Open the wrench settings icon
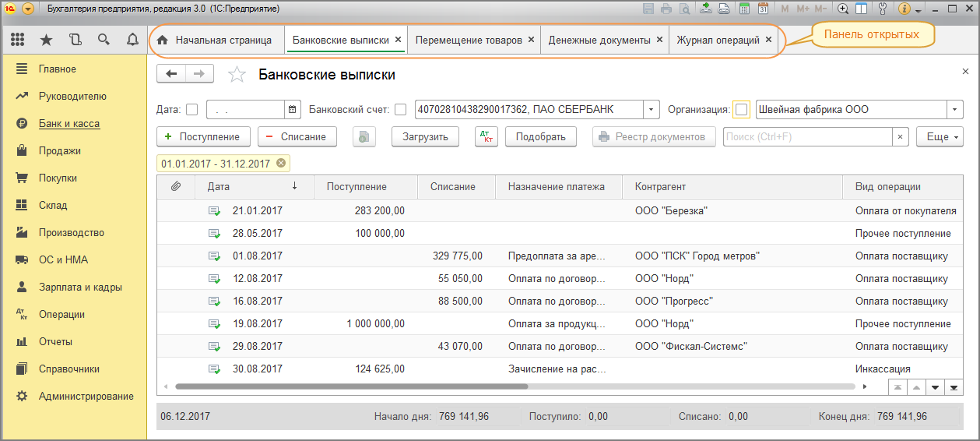980x441 pixels. tap(882, 9)
